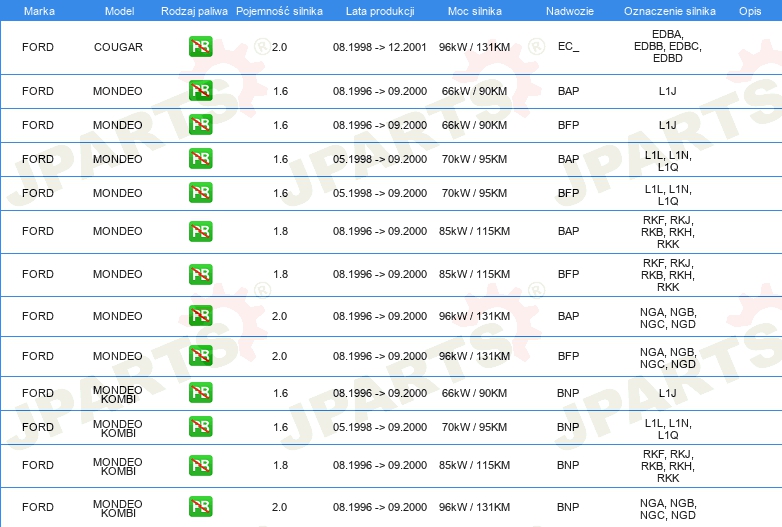Click the fuel icon for Mondeo Kombi 1.8

[x=200, y=465]
